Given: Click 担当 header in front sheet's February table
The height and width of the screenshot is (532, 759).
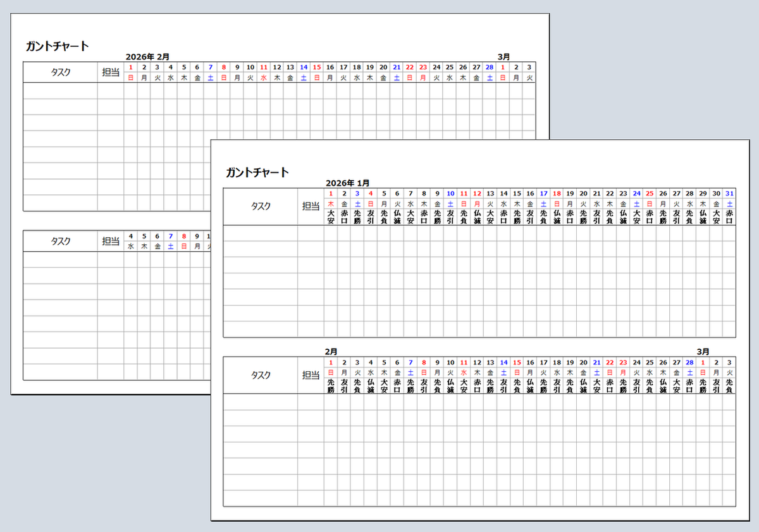Looking at the screenshot, I should coord(311,375).
